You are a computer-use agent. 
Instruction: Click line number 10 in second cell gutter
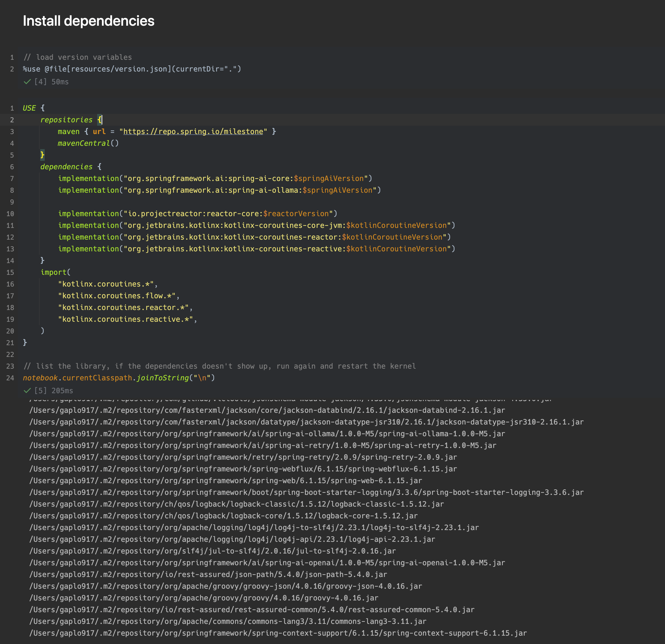pyautogui.click(x=10, y=214)
